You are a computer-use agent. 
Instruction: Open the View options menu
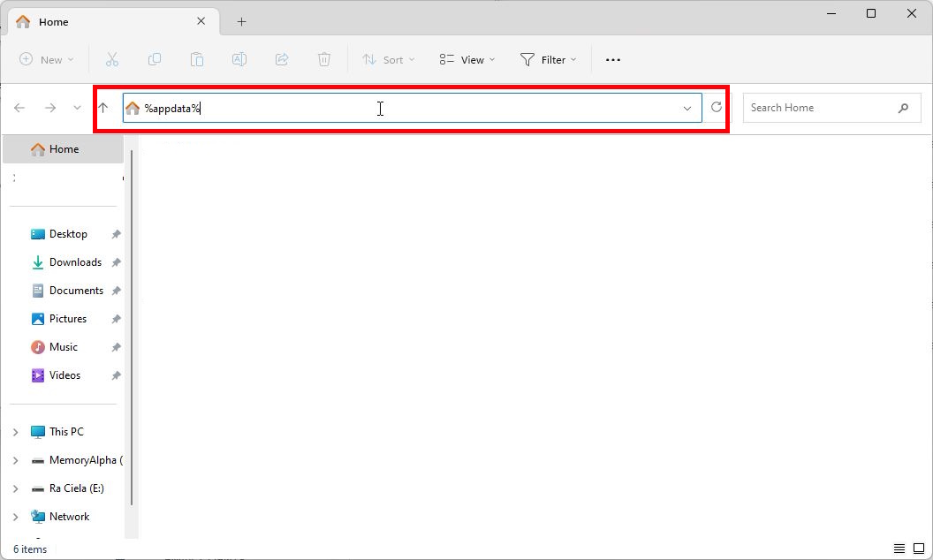pyautogui.click(x=467, y=60)
